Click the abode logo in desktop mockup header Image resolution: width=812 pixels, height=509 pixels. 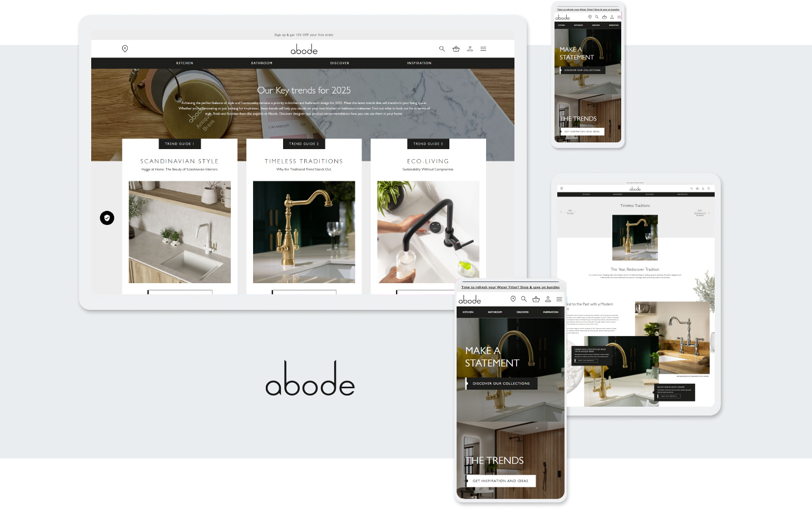pos(304,50)
